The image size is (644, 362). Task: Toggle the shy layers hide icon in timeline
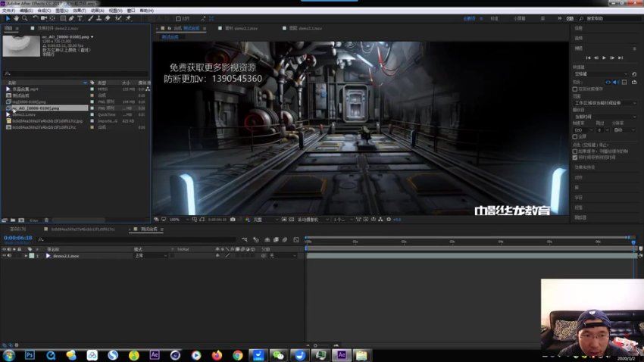coord(267,239)
